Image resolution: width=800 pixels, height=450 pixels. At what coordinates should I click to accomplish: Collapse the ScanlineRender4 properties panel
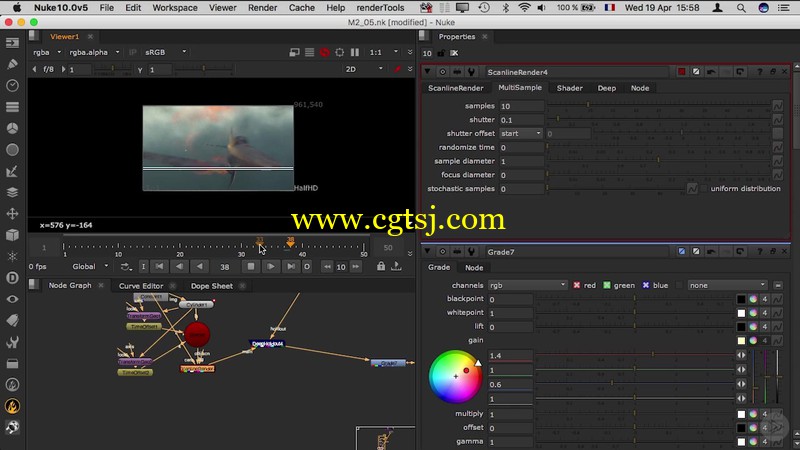(428, 72)
